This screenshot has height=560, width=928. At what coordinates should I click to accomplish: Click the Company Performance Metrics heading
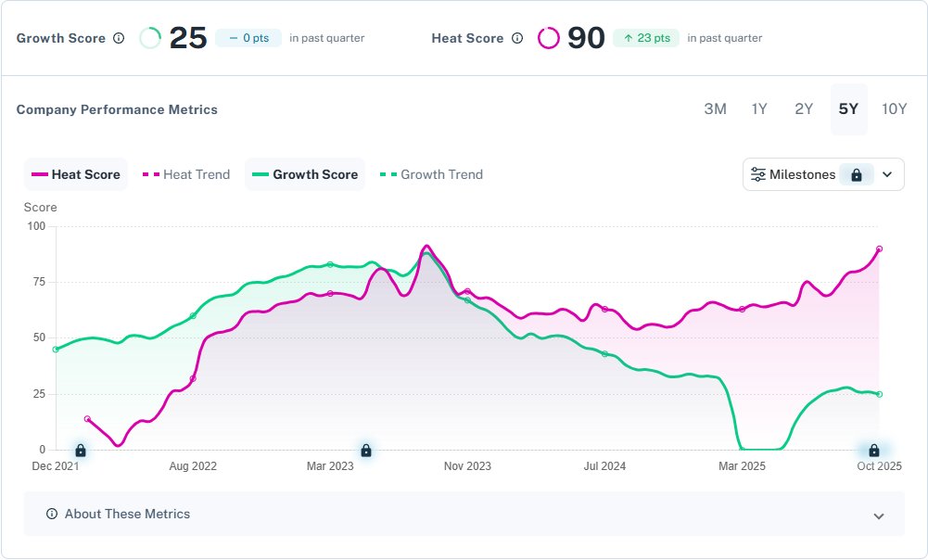click(117, 109)
